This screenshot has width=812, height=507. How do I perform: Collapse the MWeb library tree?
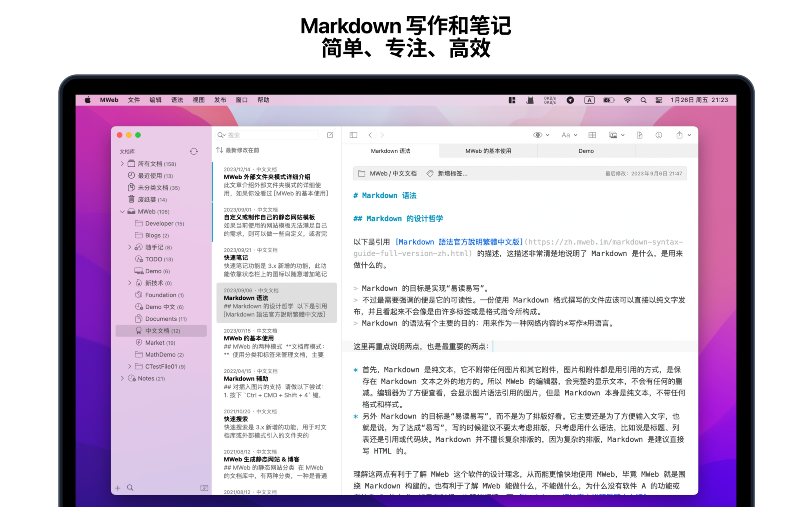click(x=122, y=212)
